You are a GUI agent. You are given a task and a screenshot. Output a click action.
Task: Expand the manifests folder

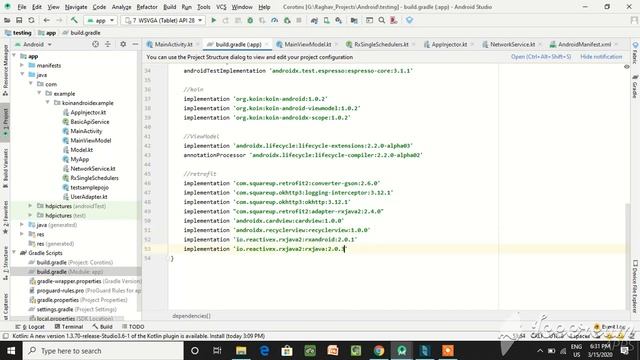point(22,65)
